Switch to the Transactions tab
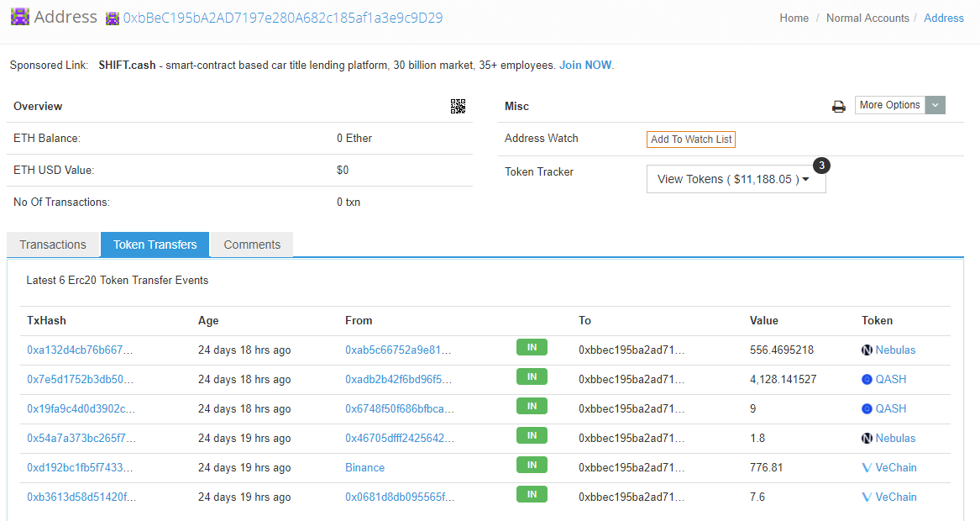The height and width of the screenshot is (521, 980). (x=53, y=245)
